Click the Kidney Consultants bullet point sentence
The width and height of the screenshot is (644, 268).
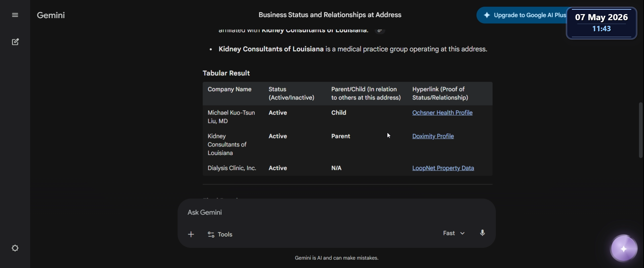pyautogui.click(x=353, y=49)
